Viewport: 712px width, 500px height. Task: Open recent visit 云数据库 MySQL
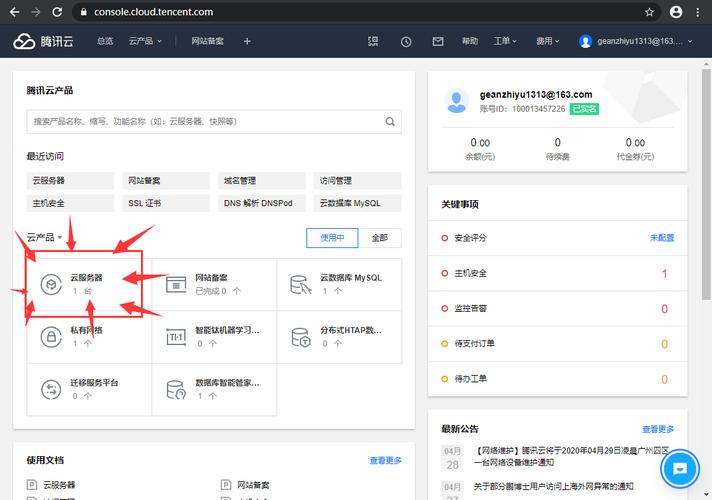(358, 203)
